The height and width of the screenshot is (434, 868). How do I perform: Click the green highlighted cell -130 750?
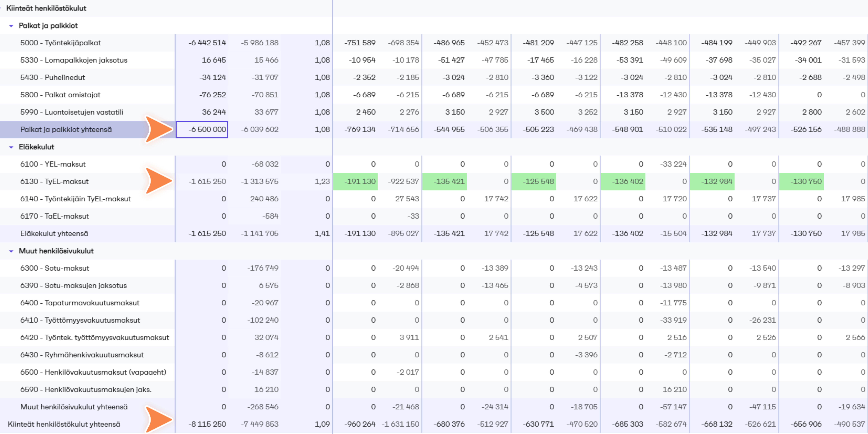tap(802, 181)
